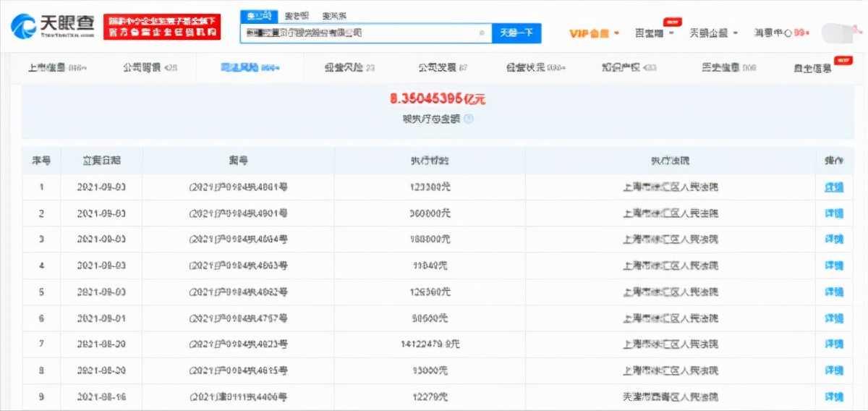Switch to the 公司发展 tab
Image resolution: width=868 pixels, height=411 pixels.
click(x=443, y=68)
